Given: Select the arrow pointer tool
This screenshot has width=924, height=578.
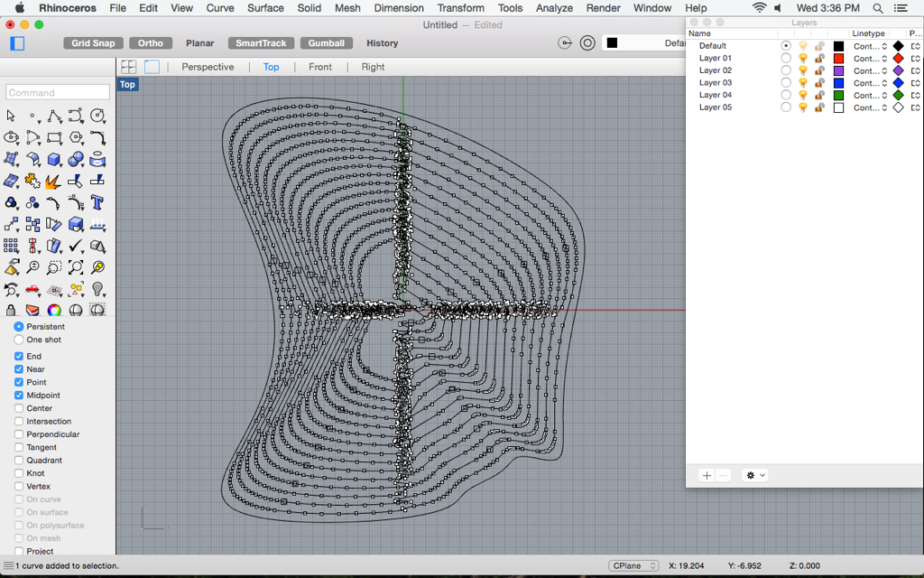Looking at the screenshot, I should (x=11, y=117).
